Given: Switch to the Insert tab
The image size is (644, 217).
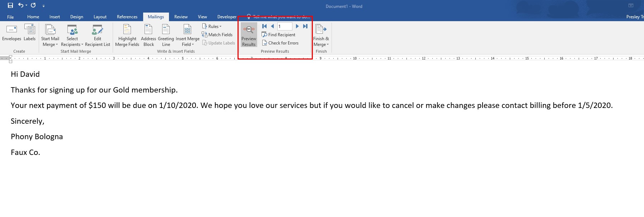Looking at the screenshot, I should coord(55,17).
